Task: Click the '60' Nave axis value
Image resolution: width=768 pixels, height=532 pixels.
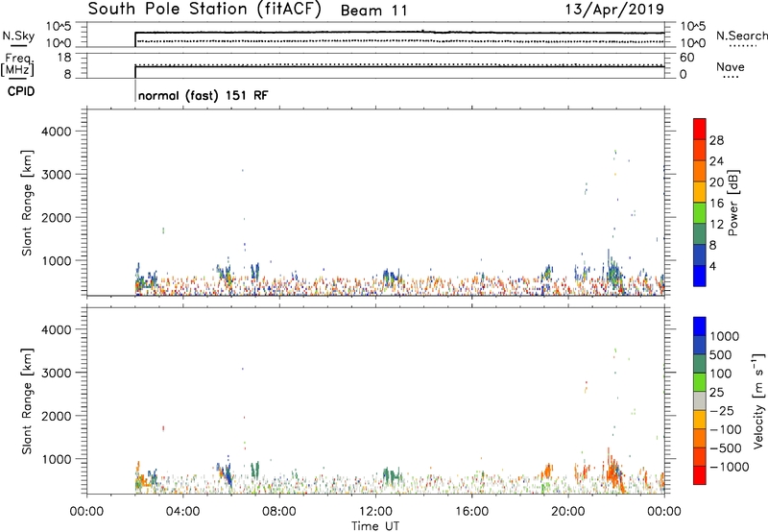Action: pos(687,58)
